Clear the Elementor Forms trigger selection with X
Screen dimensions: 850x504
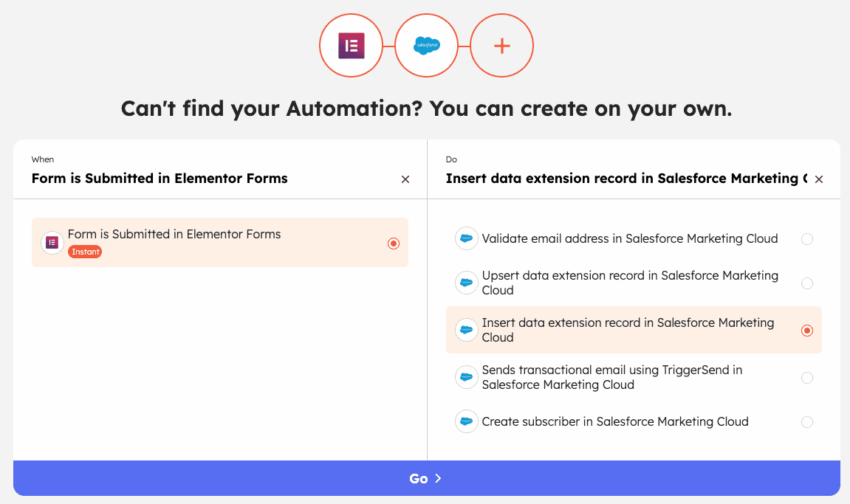coord(405,179)
